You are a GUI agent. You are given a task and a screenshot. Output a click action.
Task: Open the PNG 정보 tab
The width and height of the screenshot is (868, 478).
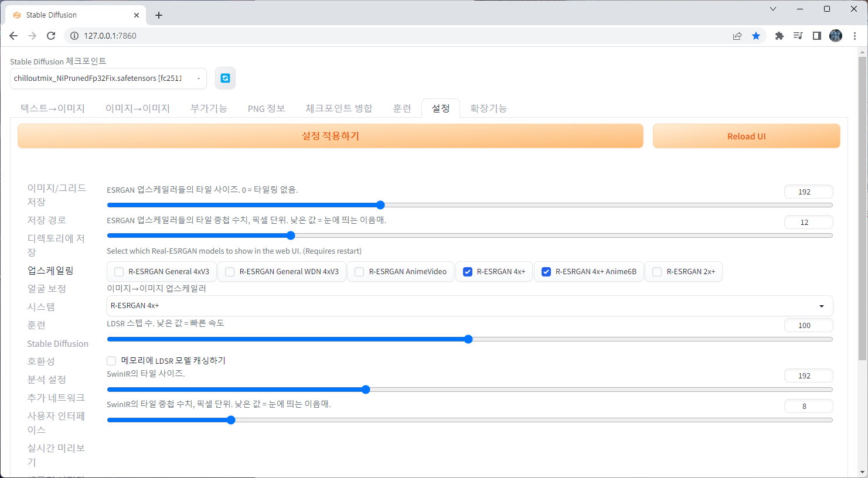pos(266,108)
